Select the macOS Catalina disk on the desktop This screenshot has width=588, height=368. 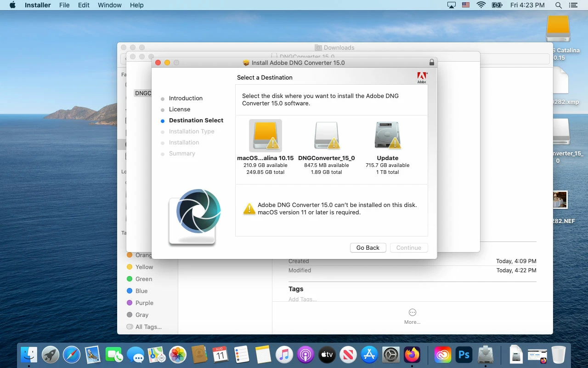point(558,29)
